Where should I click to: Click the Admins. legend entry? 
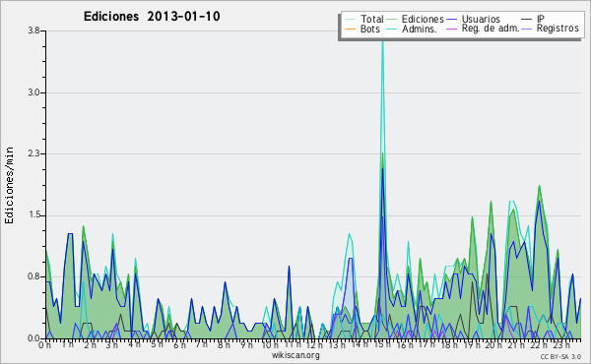412,29
